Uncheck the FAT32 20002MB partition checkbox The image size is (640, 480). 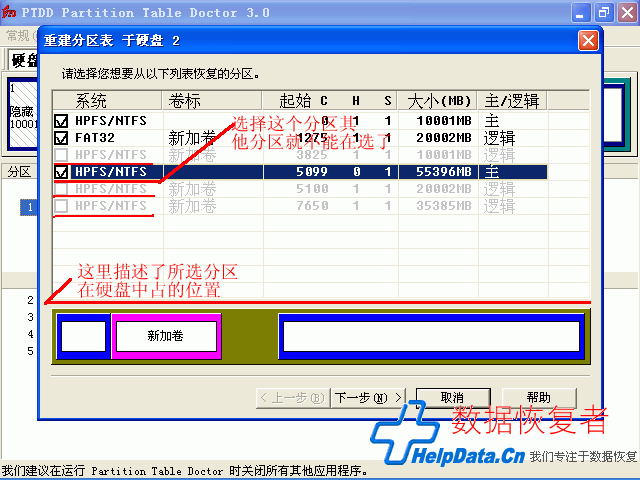tap(61, 138)
